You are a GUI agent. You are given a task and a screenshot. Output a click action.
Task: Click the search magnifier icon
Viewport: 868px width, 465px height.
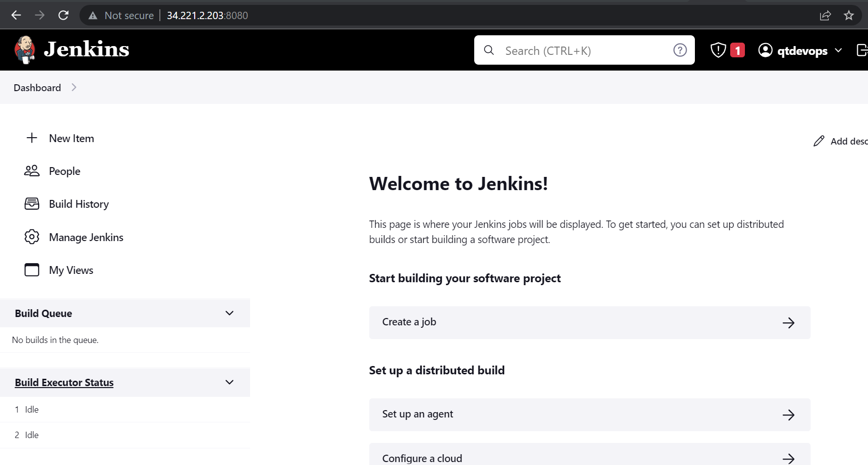coord(489,50)
